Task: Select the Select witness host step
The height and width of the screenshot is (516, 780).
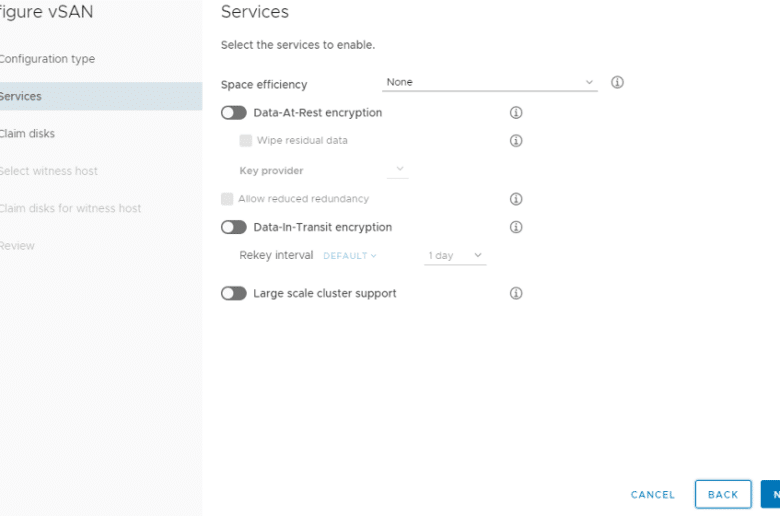Action: tap(49, 171)
